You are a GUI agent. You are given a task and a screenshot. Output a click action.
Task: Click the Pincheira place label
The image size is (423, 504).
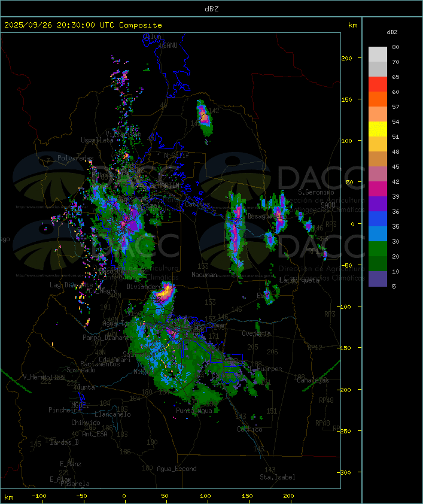[x=65, y=410]
